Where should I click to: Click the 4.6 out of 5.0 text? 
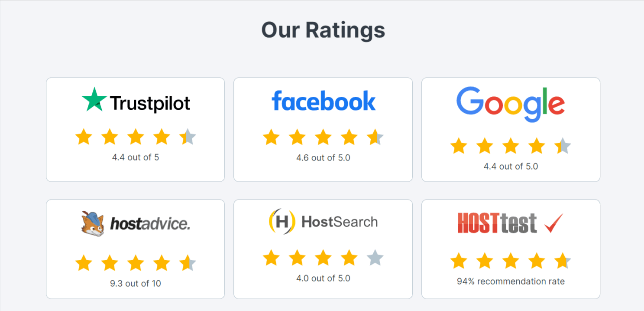pyautogui.click(x=323, y=158)
